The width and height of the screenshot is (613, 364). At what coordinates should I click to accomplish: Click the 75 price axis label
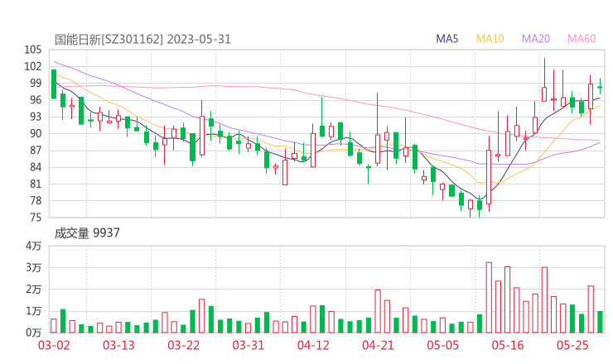click(36, 218)
